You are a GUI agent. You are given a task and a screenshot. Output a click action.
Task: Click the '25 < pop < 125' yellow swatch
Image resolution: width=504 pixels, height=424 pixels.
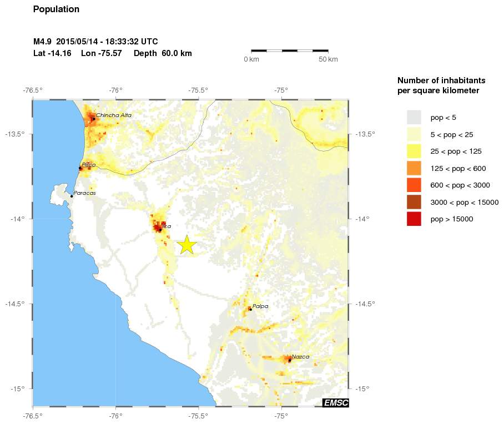(414, 151)
